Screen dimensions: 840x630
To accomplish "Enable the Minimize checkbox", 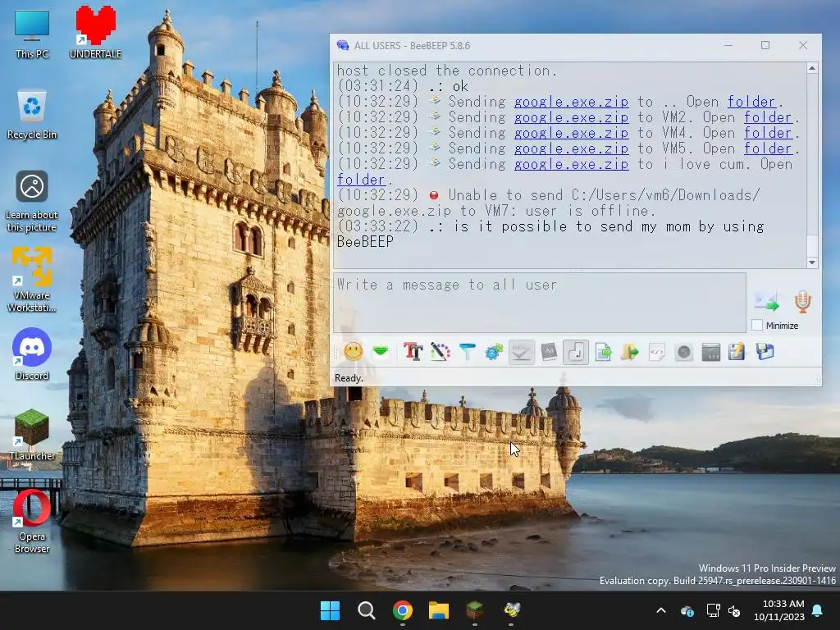I will pyautogui.click(x=757, y=325).
